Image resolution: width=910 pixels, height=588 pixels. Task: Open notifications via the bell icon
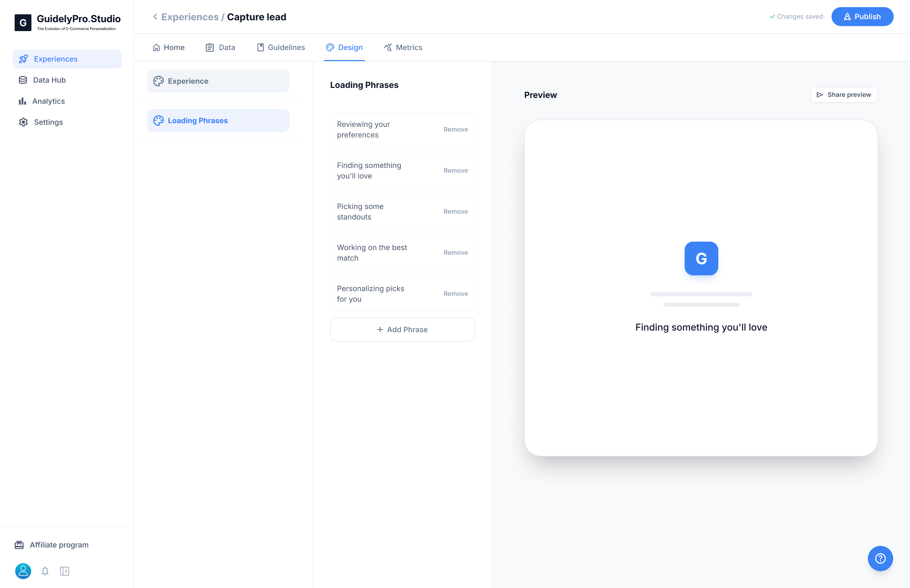point(45,571)
